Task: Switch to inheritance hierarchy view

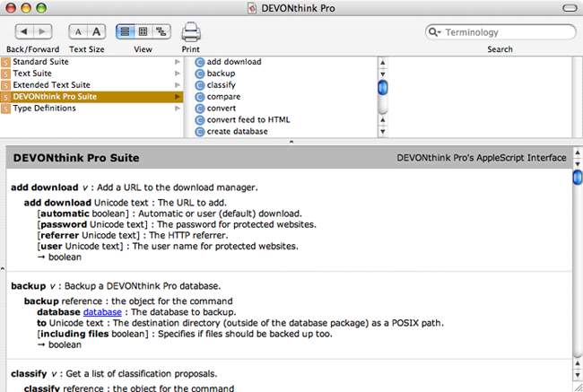Action: pos(161,31)
